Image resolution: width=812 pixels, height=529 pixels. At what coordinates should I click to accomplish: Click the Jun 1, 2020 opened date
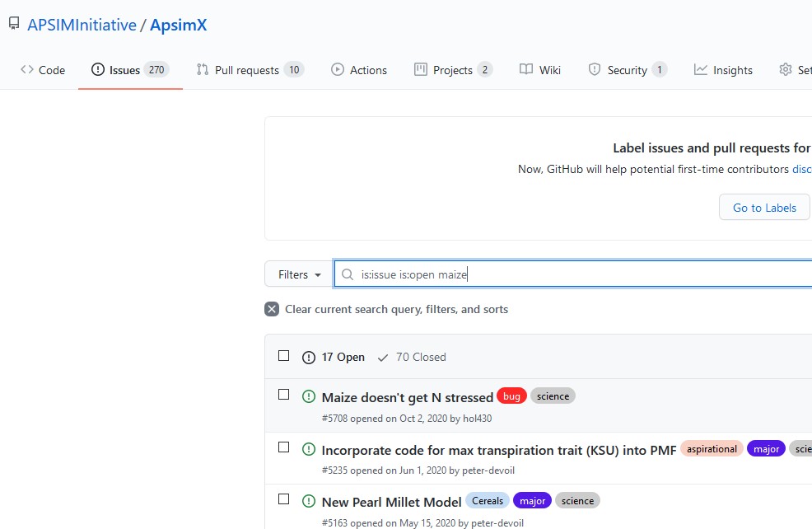[x=422, y=470]
